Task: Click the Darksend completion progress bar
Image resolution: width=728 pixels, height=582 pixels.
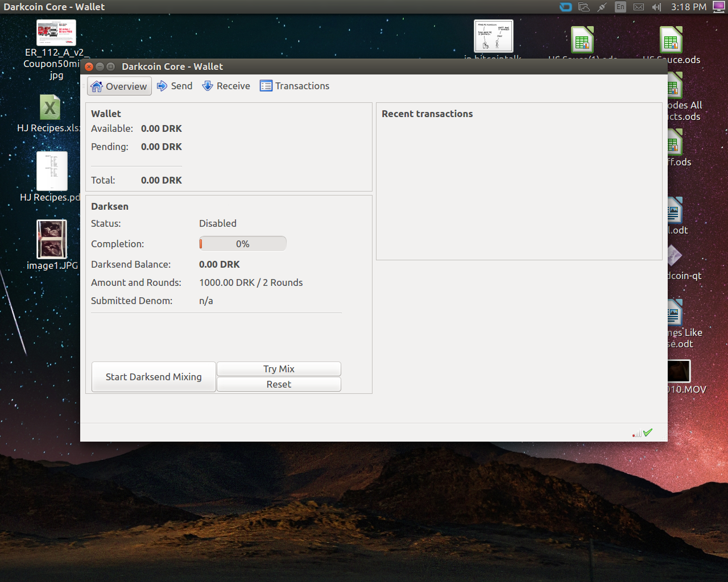Action: (x=242, y=244)
